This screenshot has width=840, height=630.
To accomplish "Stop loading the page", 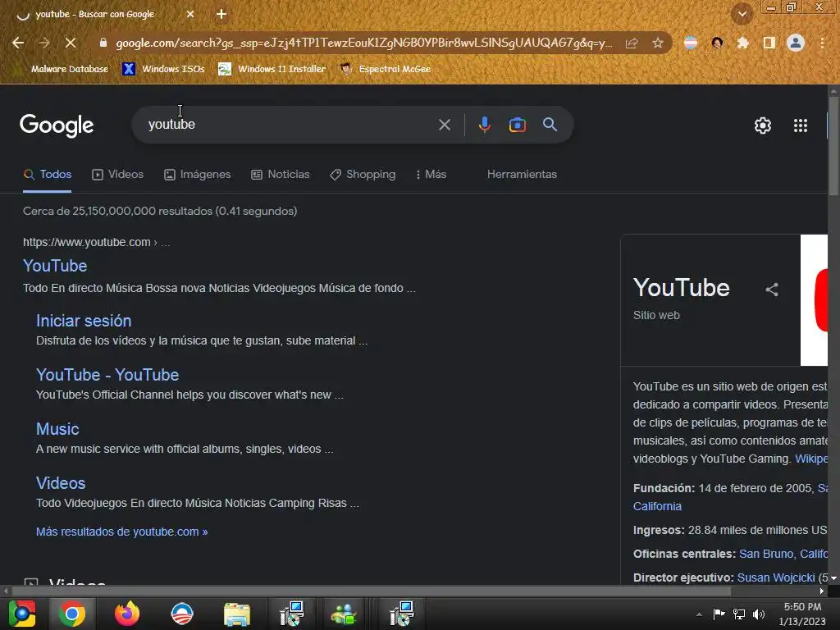I will (71, 43).
